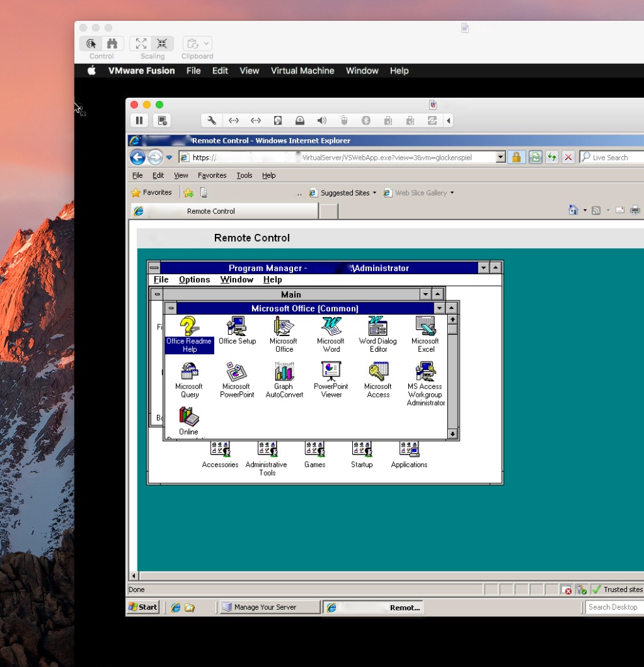Toggle the scaling shrink-to-fit button
This screenshot has width=644, height=667.
pyautogui.click(x=162, y=44)
